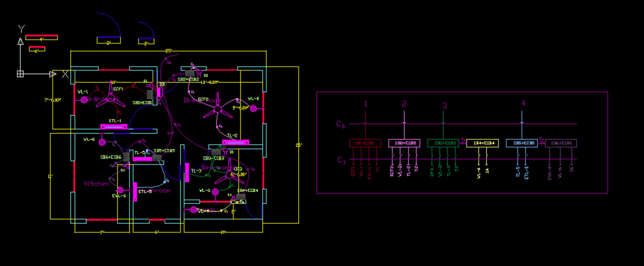Click circuit number 4 in the diagram
This screenshot has width=644, height=266.
523,103
